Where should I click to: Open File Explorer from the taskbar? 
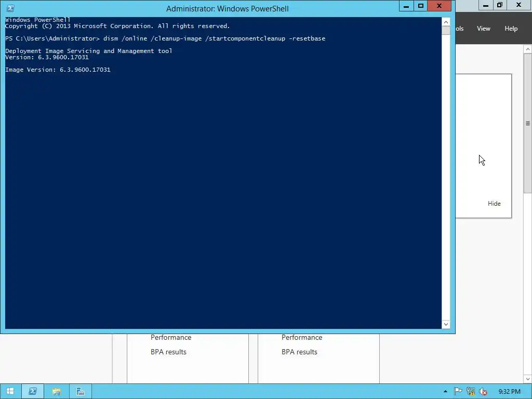tap(56, 392)
